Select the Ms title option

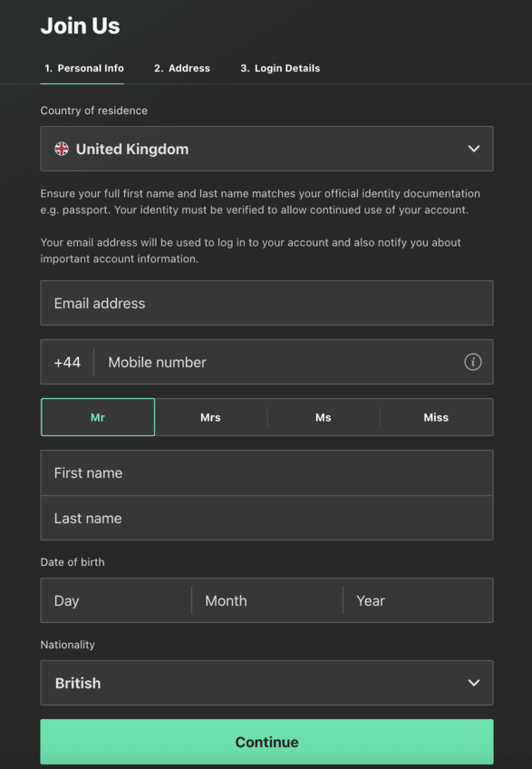click(x=324, y=417)
